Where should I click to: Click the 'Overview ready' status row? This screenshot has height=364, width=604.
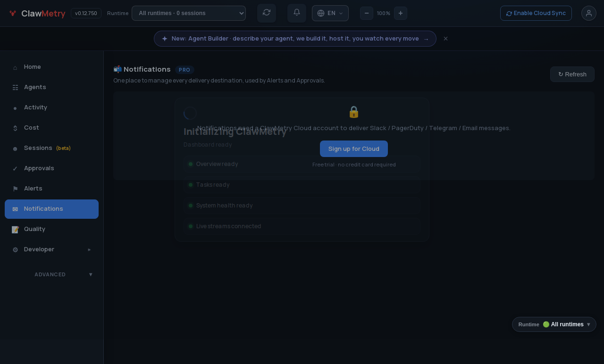(302, 164)
